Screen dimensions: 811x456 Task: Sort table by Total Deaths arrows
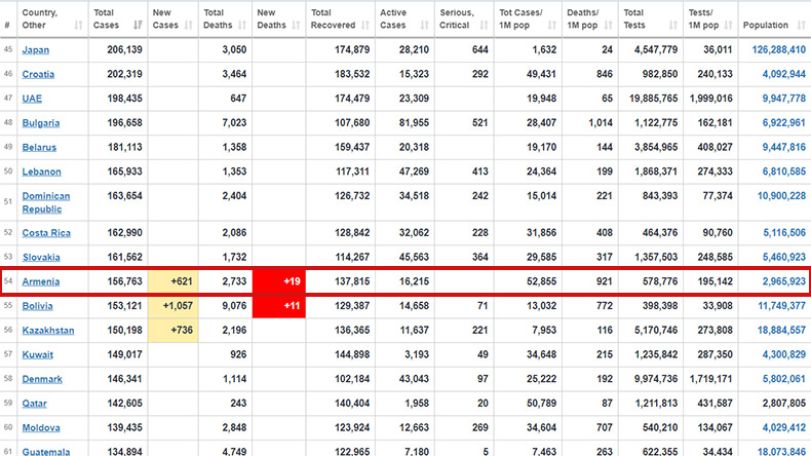[x=242, y=25]
